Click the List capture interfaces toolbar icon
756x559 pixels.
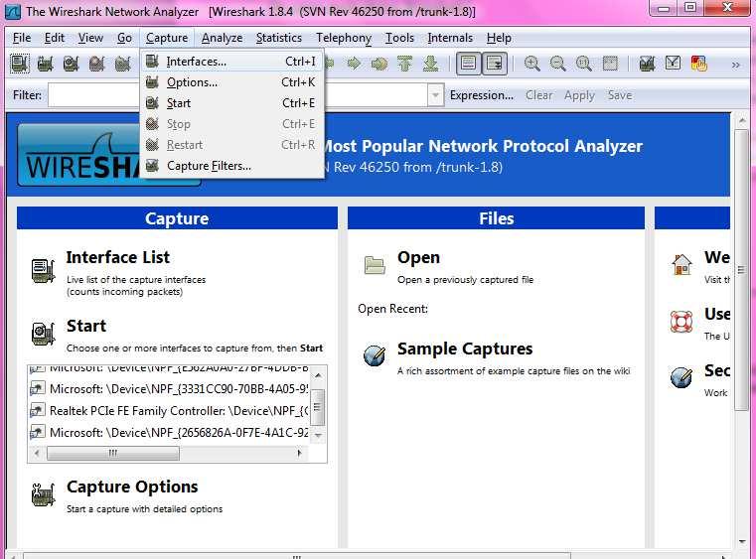(20, 64)
